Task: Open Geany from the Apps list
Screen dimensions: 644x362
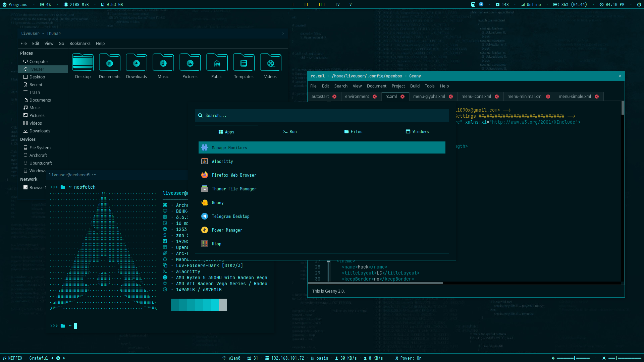Action: pyautogui.click(x=217, y=202)
